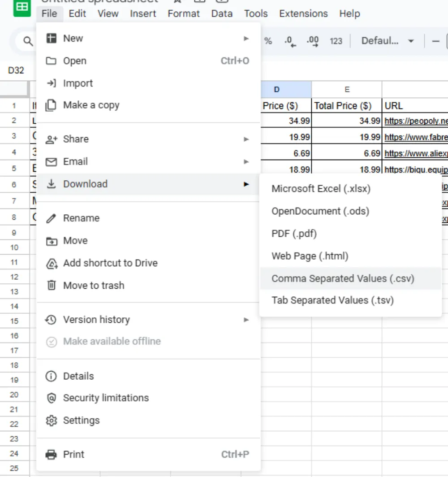Click the D32 name box field
This screenshot has height=477, width=448.
(16, 70)
